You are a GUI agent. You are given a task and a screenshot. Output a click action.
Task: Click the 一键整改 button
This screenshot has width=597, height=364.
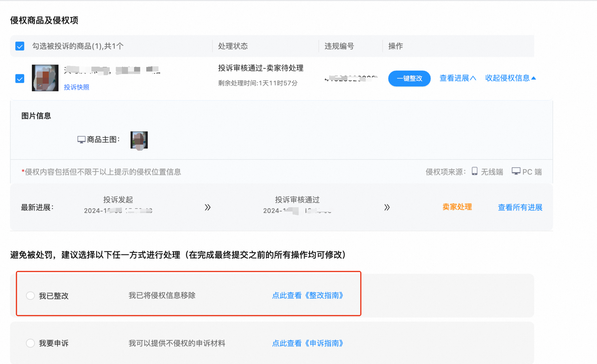(409, 78)
